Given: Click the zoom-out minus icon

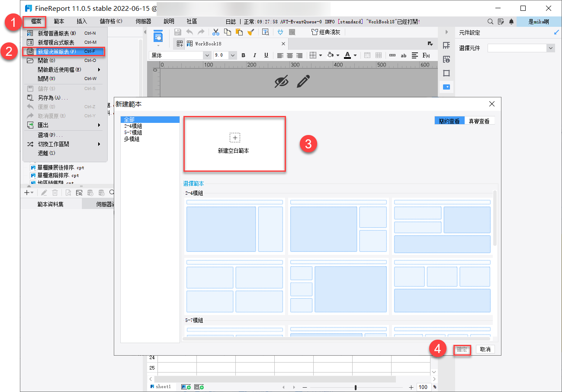Looking at the screenshot, I should pos(305,387).
